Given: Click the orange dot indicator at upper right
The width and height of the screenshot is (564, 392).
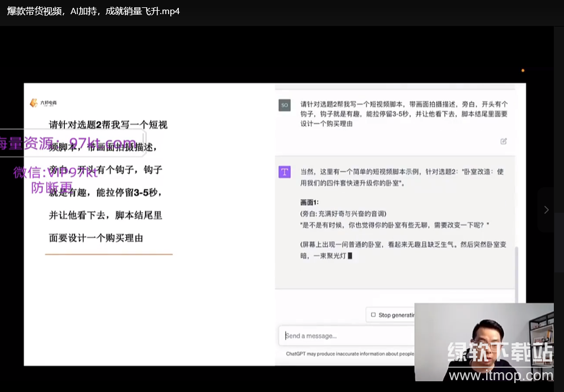Looking at the screenshot, I should pyautogui.click(x=523, y=71).
